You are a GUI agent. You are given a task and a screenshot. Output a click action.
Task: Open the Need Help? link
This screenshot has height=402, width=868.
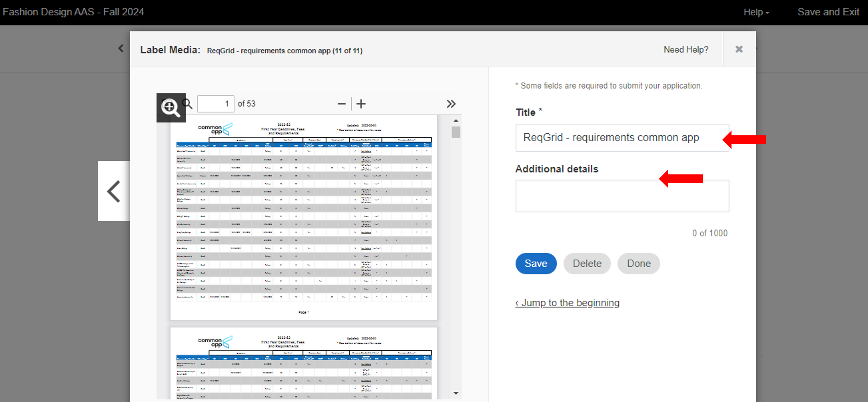pyautogui.click(x=686, y=50)
